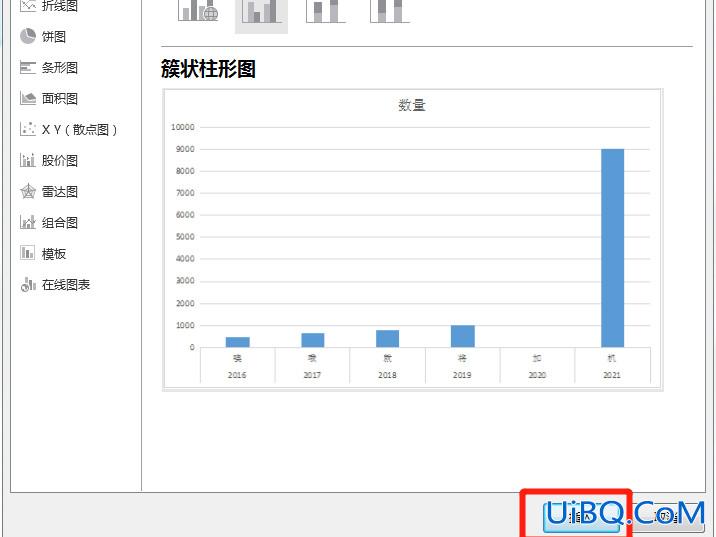Select the 饼图 pie chart category
Viewport: 716px width, 537px height.
pos(43,37)
